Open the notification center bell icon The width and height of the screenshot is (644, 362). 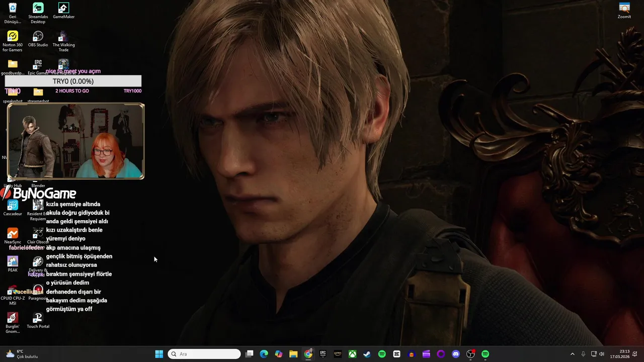tap(635, 354)
